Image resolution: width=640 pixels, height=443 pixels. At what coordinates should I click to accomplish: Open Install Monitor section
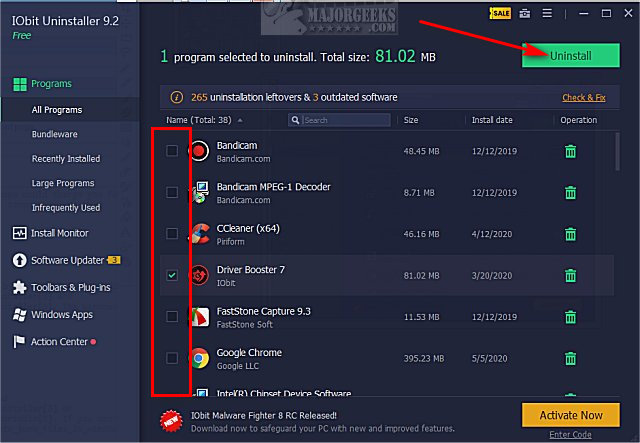tap(60, 233)
